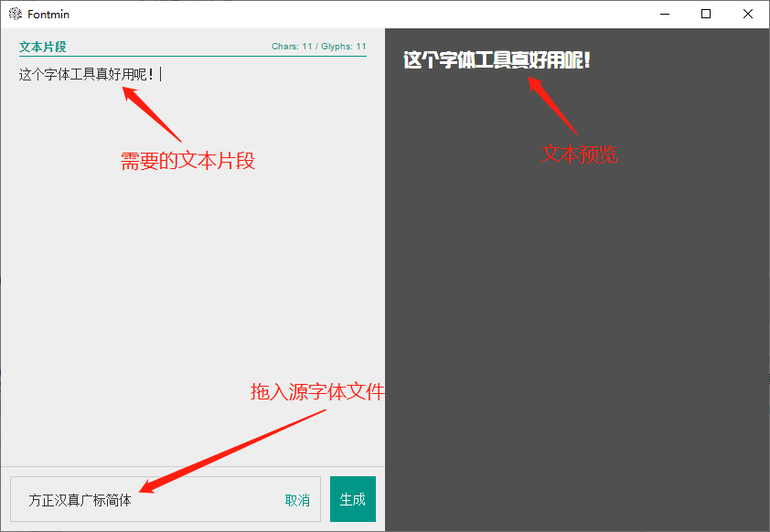
Task: Click the preview text 这个字体工具真好用呢!
Action: [x=497, y=60]
